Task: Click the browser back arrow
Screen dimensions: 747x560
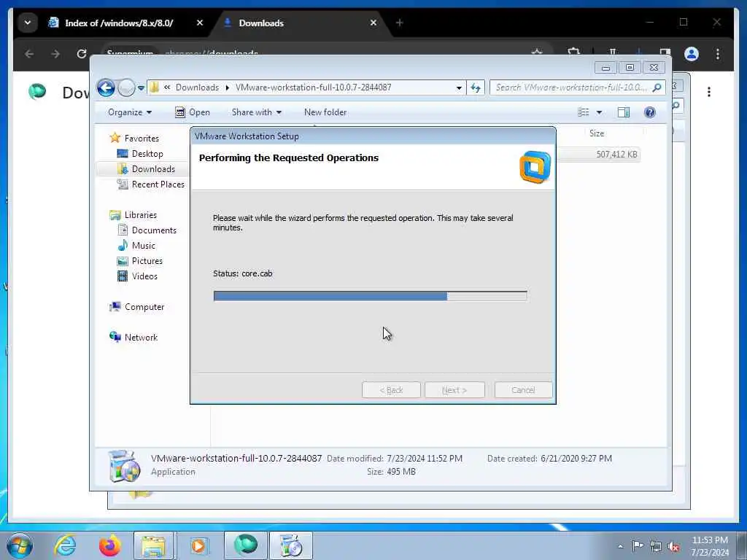Action: pos(29,54)
